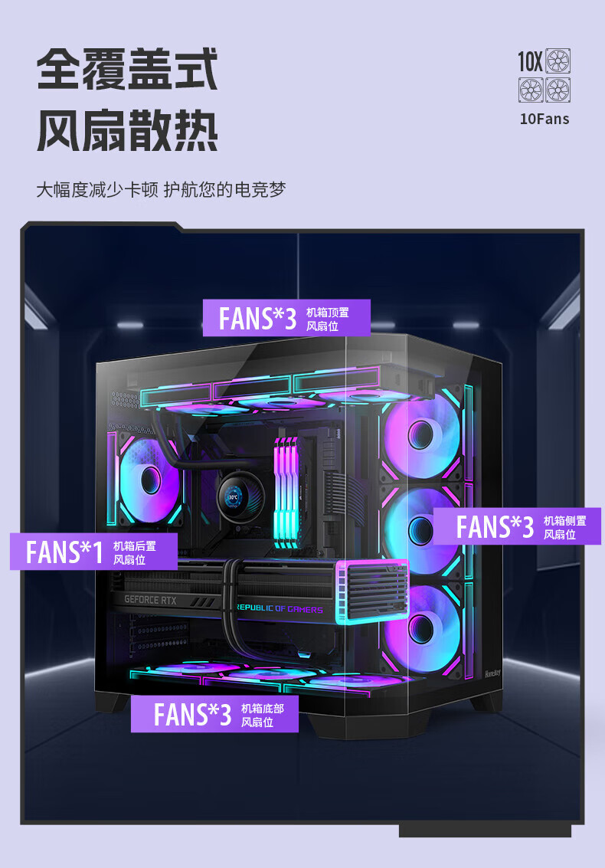605x868 pixels.
Task: Click the FANS*1 rear fan position label
Action: coord(93,552)
